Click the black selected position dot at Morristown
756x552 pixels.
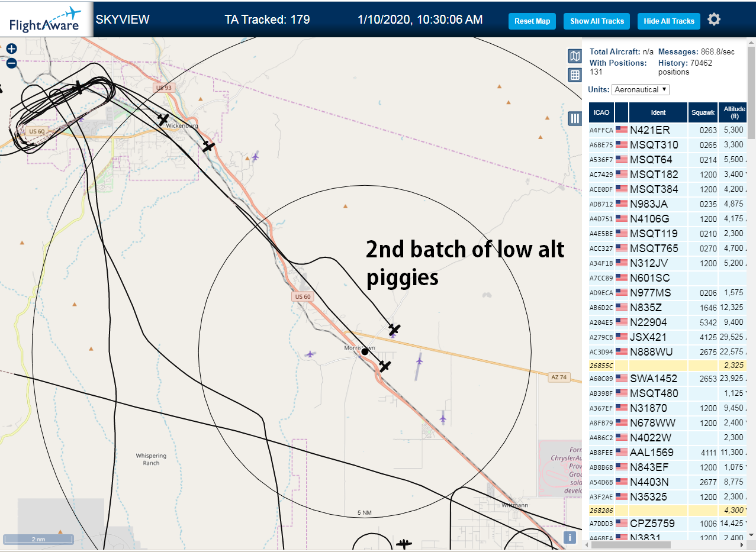[x=365, y=351]
